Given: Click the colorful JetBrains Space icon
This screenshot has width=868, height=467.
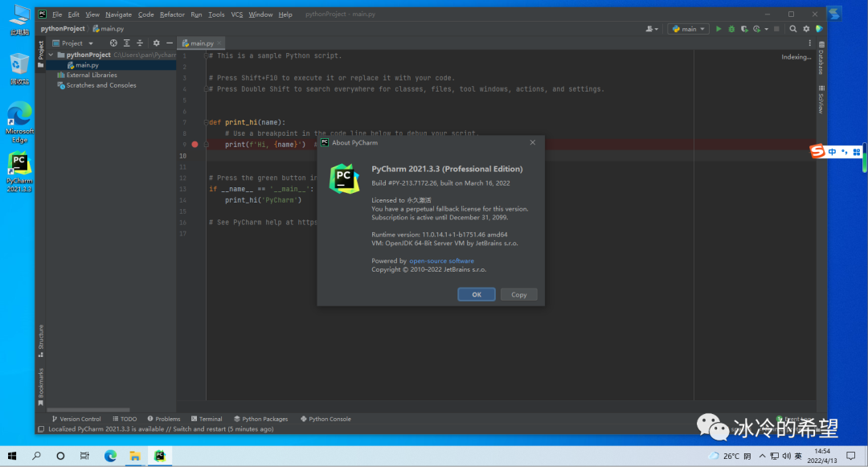Looking at the screenshot, I should coord(819,29).
